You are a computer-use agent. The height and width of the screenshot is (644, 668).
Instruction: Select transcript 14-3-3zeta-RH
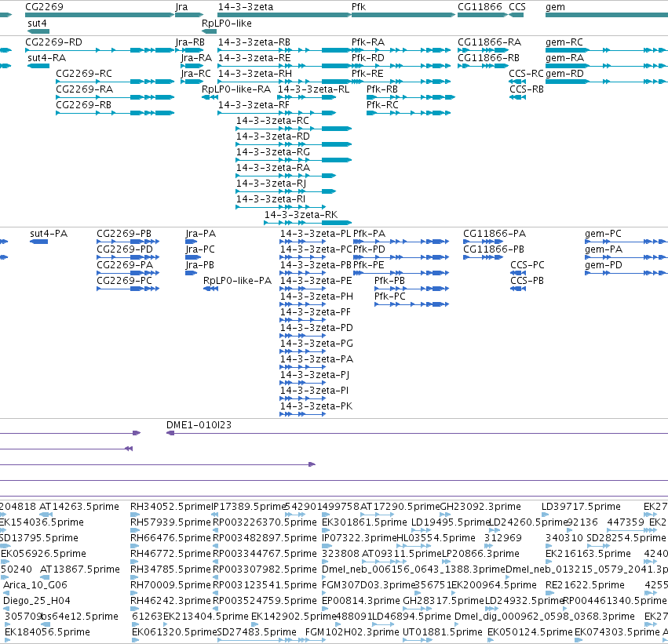click(x=285, y=82)
